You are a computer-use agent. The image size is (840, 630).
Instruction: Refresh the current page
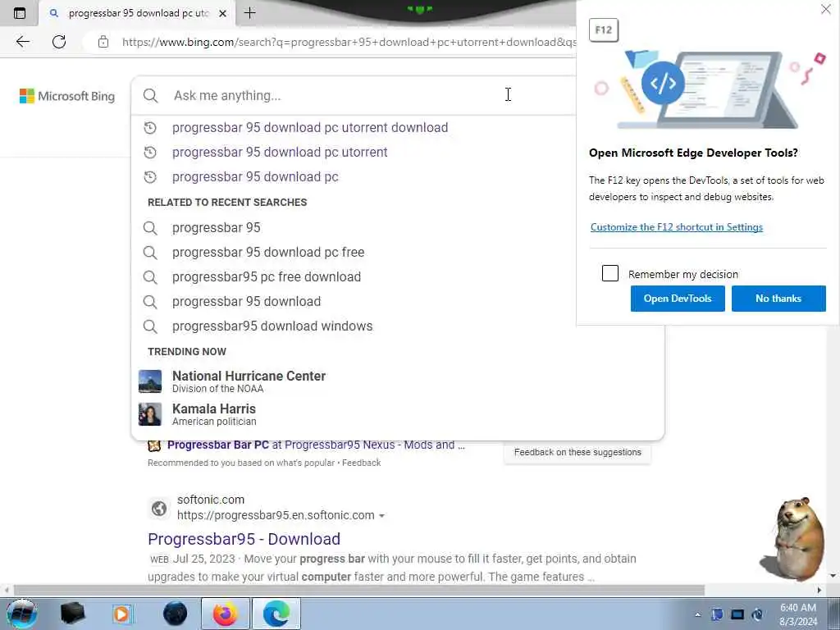point(59,42)
